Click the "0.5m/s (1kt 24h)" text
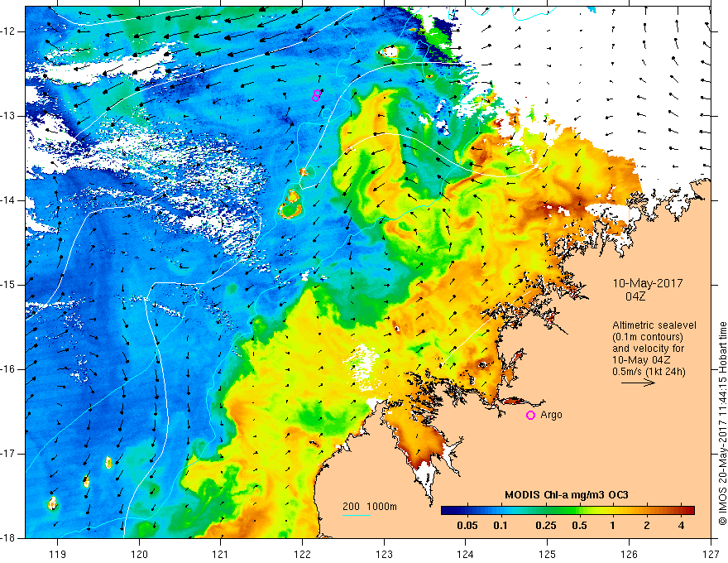 point(649,372)
